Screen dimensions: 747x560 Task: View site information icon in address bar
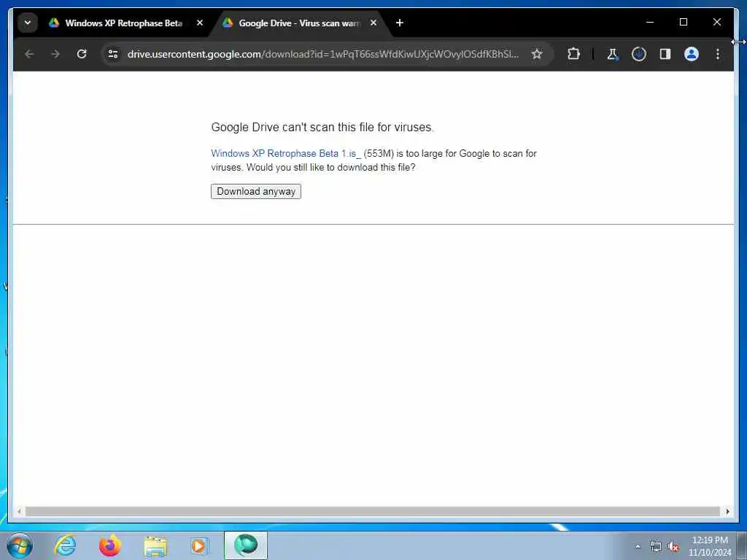click(113, 54)
